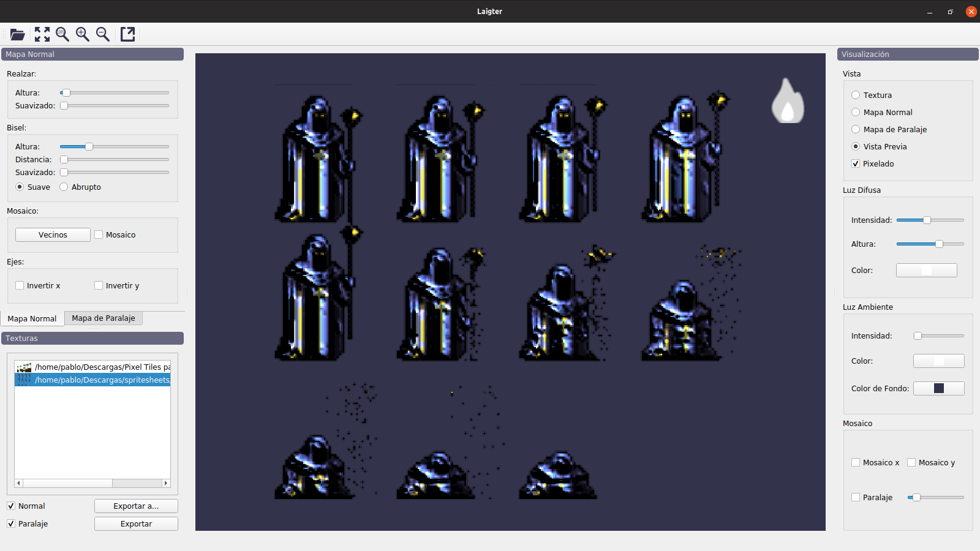The width and height of the screenshot is (980, 551).
Task: Toggle Invertir y axis
Action: point(117,286)
